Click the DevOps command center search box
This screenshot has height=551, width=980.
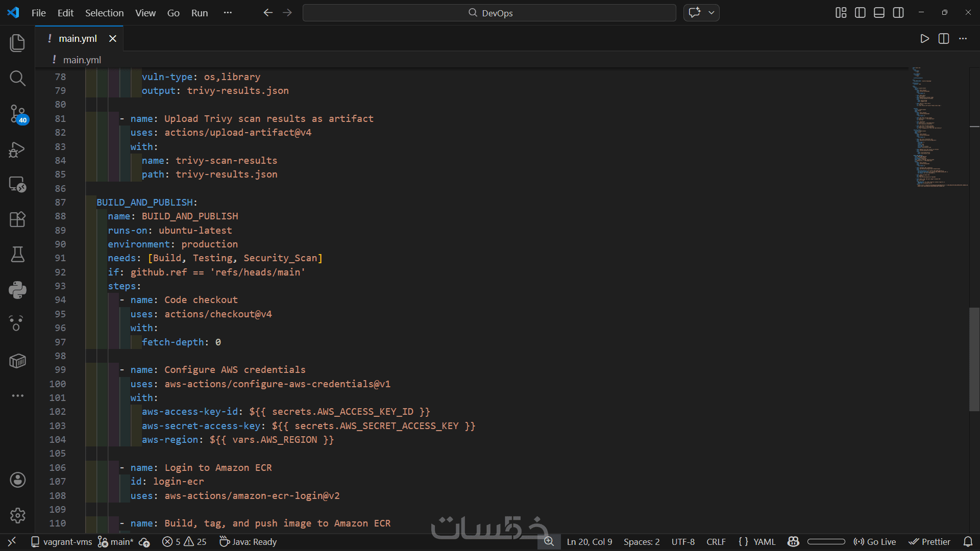pos(489,13)
